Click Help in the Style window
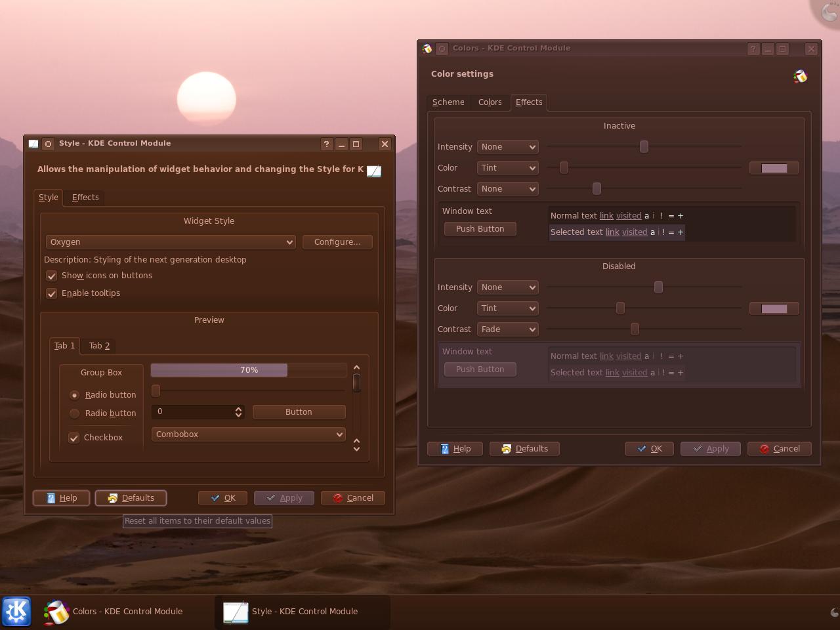The image size is (840, 630). (62, 498)
